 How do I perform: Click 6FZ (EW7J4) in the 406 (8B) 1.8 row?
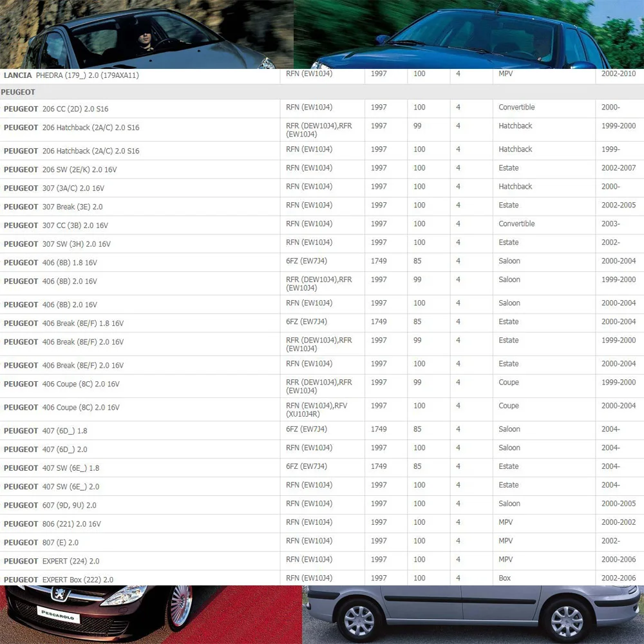307,261
